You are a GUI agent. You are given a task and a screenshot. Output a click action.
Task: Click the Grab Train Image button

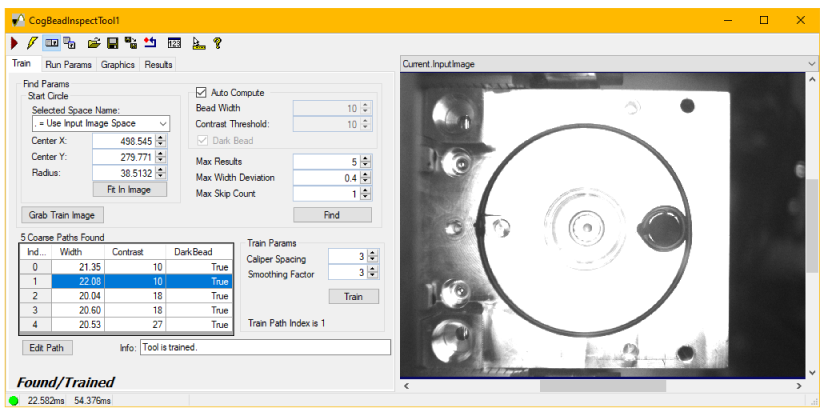(63, 215)
